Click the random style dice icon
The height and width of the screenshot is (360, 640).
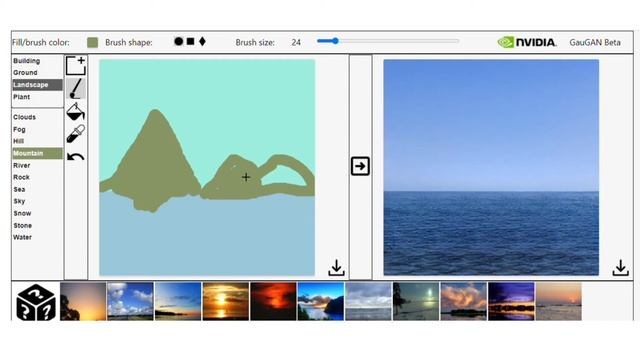(36, 302)
